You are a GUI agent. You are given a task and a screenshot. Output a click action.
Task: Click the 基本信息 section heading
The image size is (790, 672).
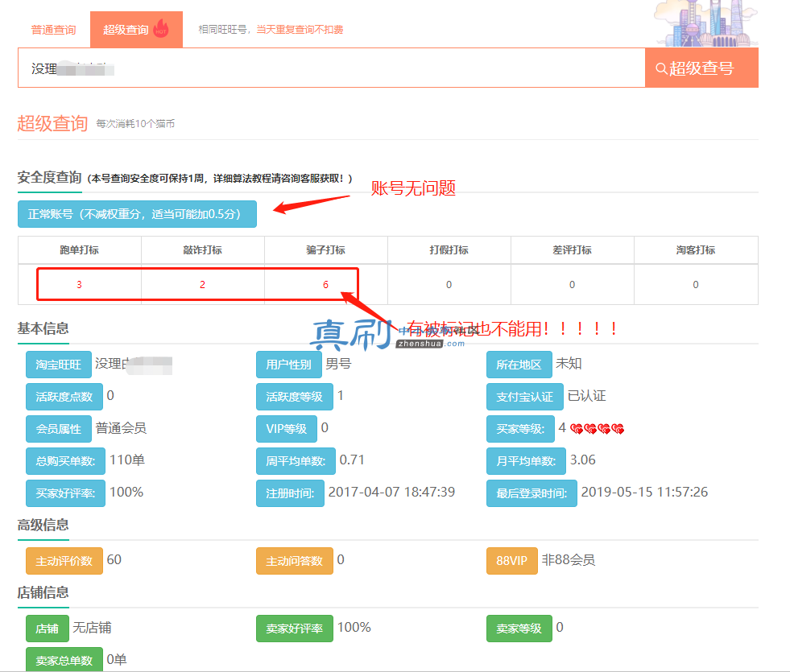[x=43, y=328]
